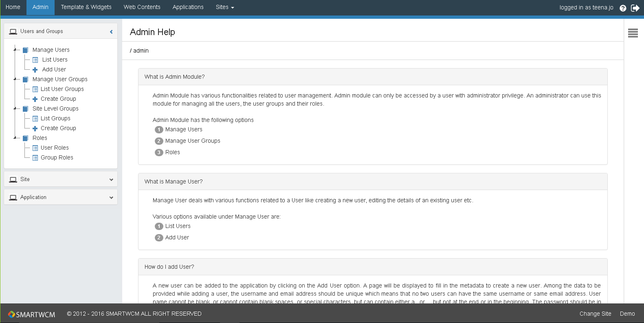Open the help question mark icon

623,8
